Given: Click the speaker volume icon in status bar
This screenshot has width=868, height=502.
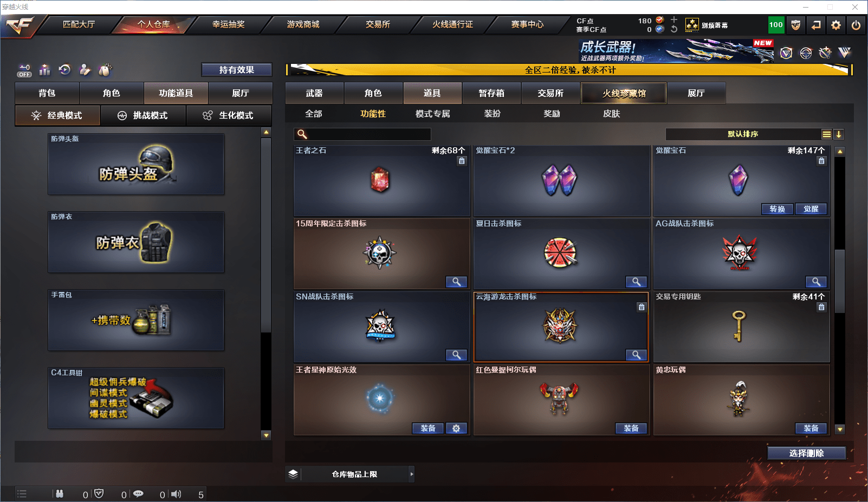Looking at the screenshot, I should click(x=177, y=494).
